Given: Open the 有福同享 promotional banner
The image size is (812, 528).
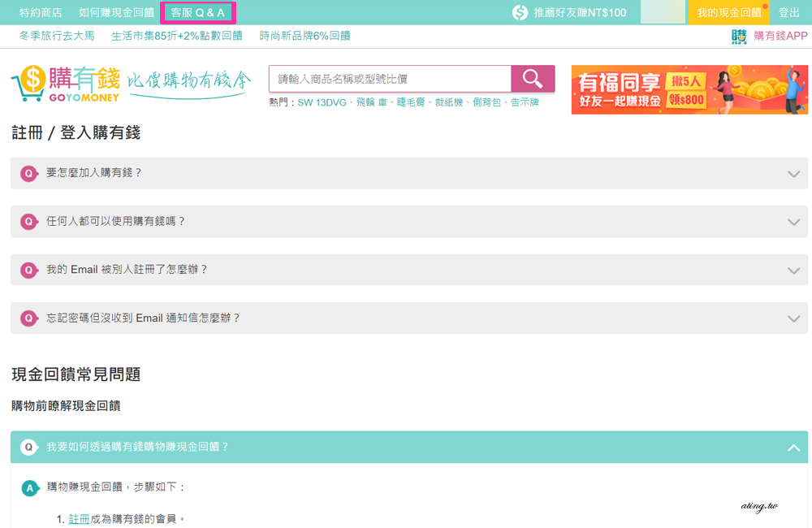Looking at the screenshot, I should coord(689,89).
